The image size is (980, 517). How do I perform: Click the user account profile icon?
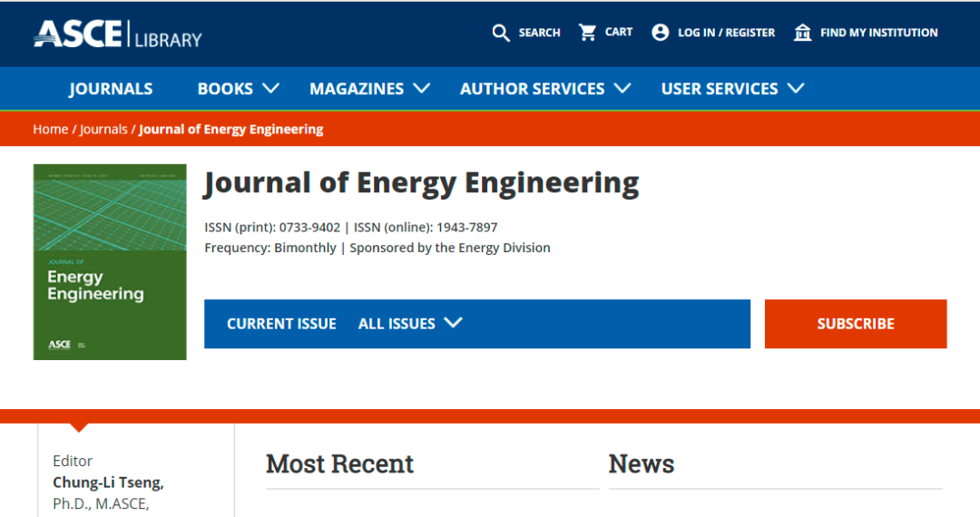661,33
